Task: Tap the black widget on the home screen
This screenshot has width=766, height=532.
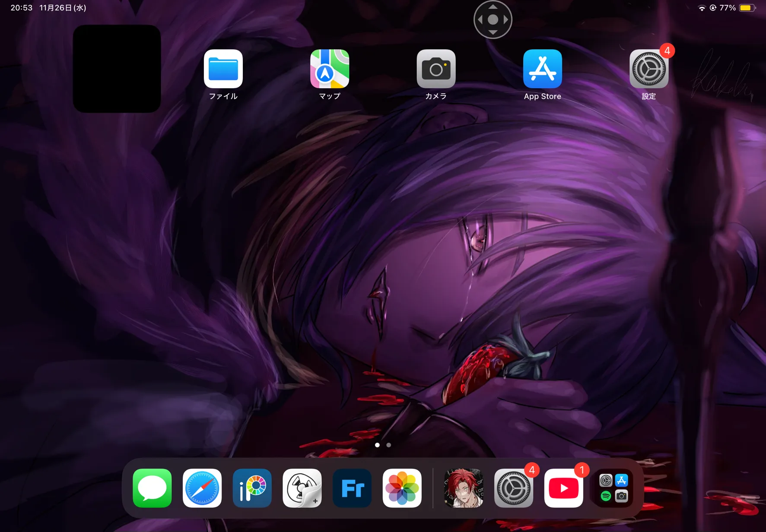Action: (117, 69)
